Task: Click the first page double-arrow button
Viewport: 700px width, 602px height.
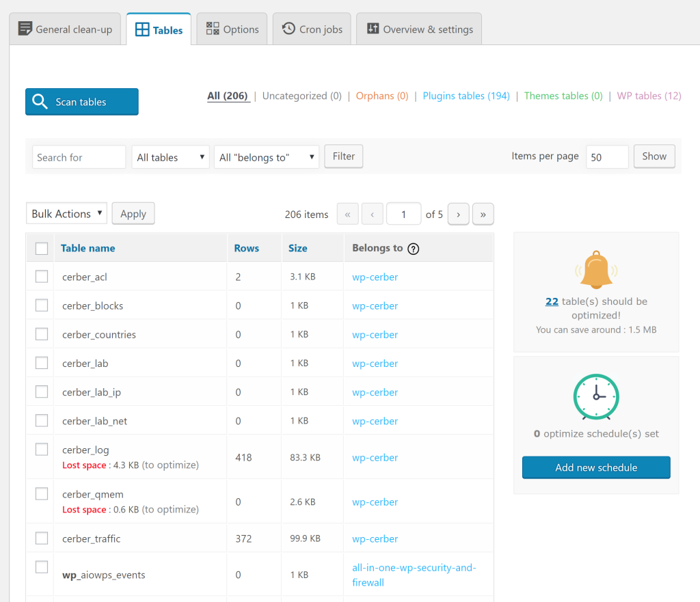Action: pyautogui.click(x=347, y=214)
